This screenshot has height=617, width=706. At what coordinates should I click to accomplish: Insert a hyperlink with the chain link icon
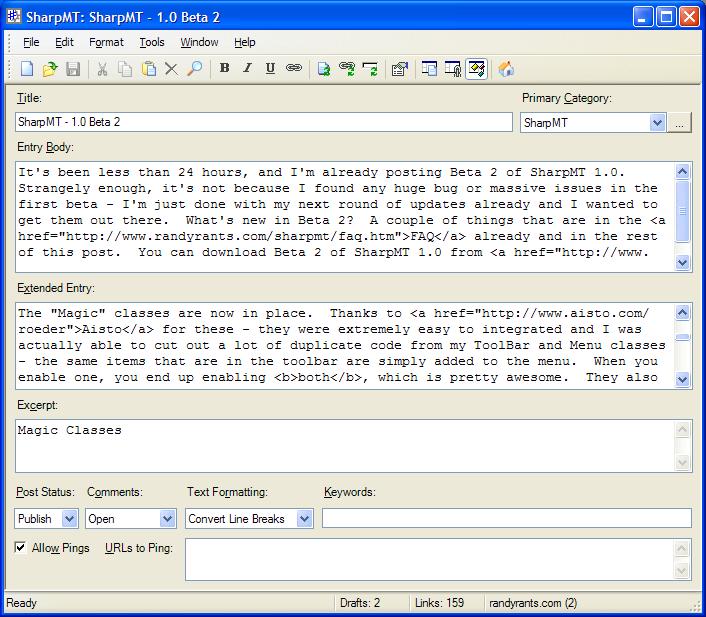(x=294, y=68)
